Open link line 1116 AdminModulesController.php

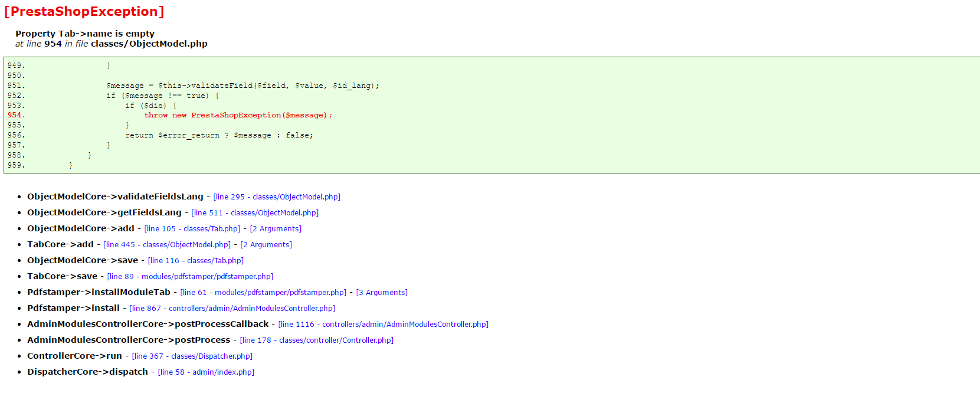pyautogui.click(x=384, y=325)
